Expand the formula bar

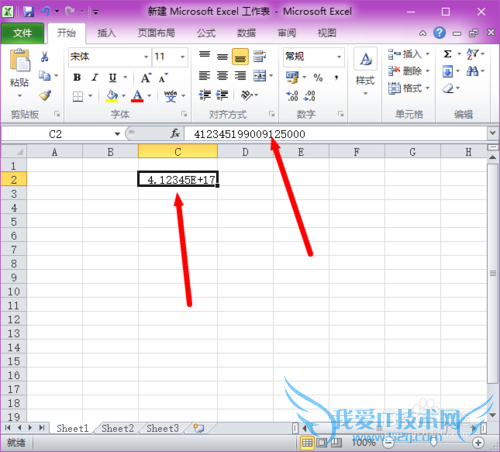point(492,133)
